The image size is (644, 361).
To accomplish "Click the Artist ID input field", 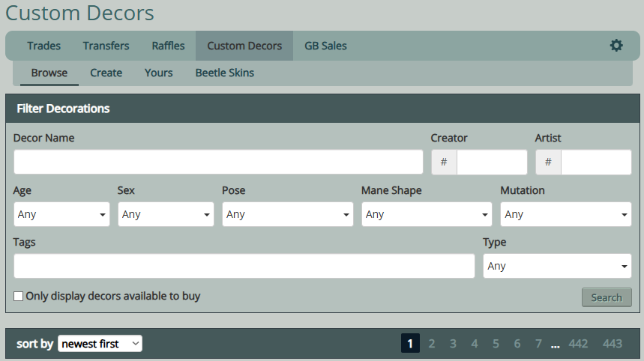I will (596, 162).
